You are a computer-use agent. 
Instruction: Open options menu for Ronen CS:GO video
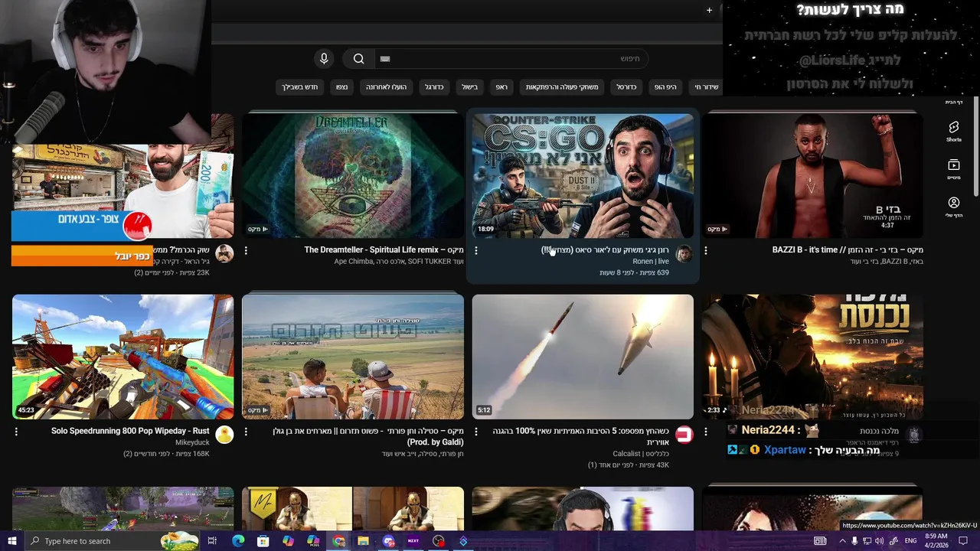point(475,250)
